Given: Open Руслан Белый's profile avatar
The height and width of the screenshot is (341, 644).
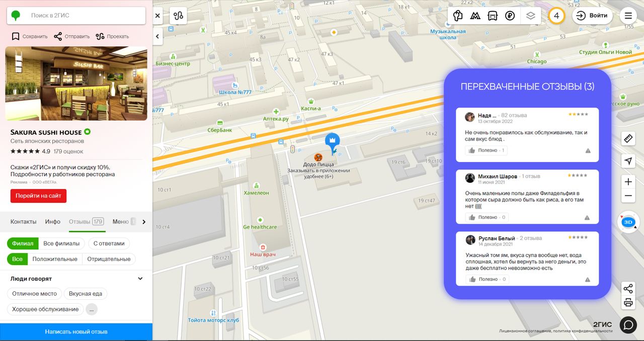Looking at the screenshot, I should coord(470,240).
